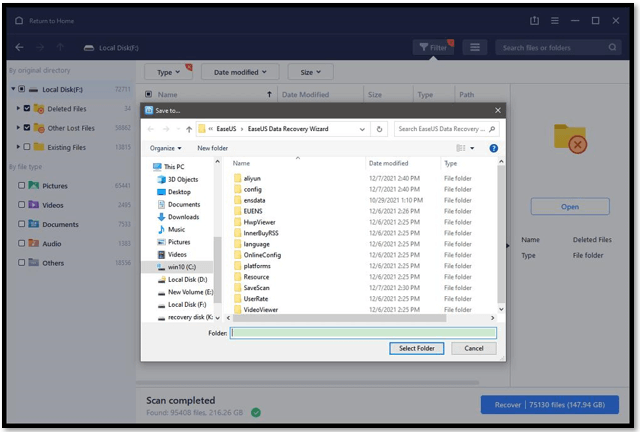The image size is (640, 432).
Task: Click New folder in the dialog
Action: click(212, 148)
